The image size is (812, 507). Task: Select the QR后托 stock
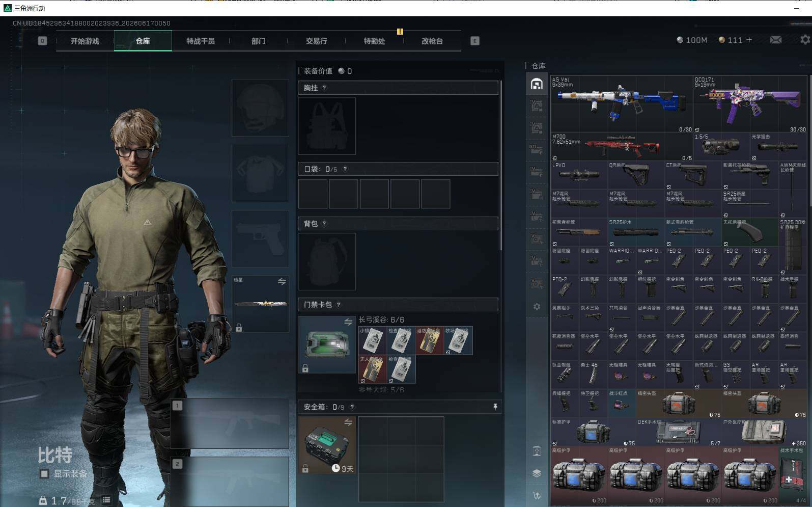636,175
